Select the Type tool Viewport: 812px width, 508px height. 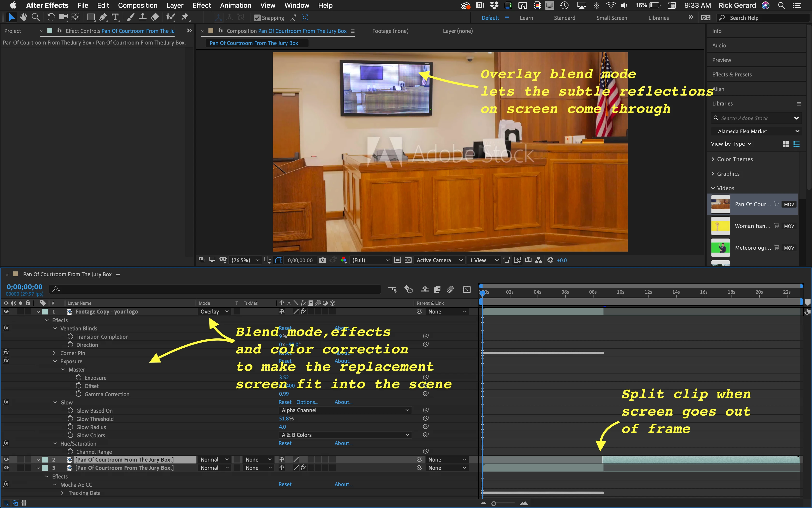click(x=115, y=17)
